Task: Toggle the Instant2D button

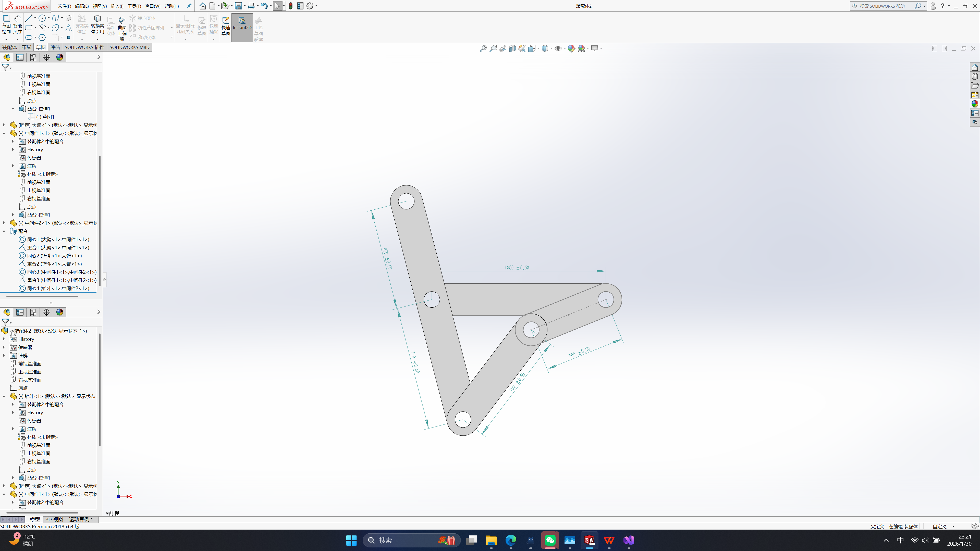Action: 242,23
